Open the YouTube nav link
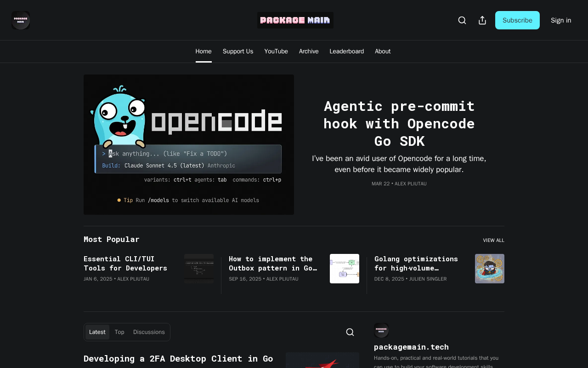 point(276,52)
